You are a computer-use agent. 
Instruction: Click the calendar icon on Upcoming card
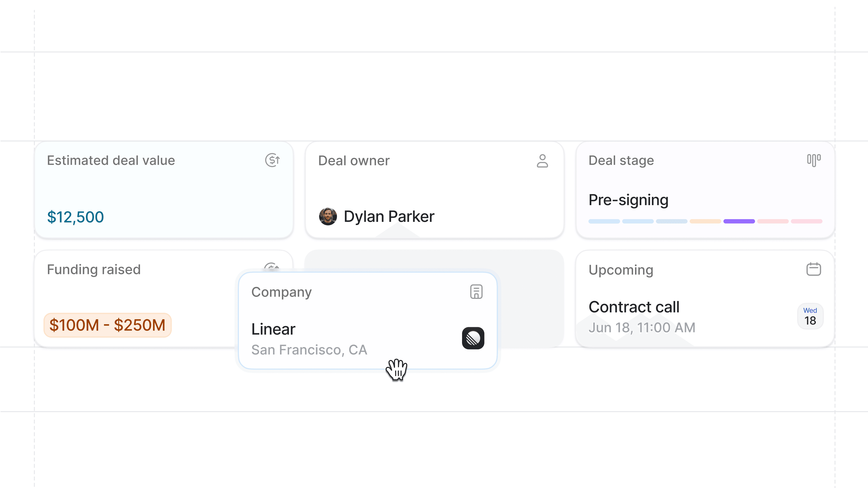pyautogui.click(x=814, y=269)
